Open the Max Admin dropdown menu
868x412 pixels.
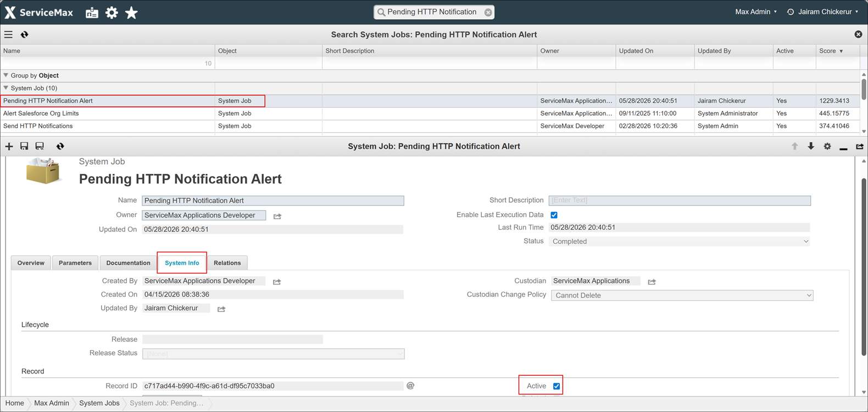[756, 12]
